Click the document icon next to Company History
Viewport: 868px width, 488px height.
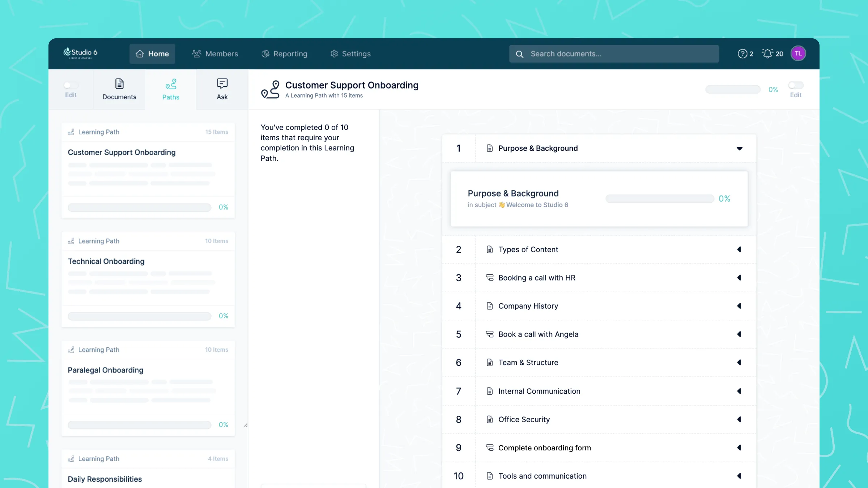[489, 305]
